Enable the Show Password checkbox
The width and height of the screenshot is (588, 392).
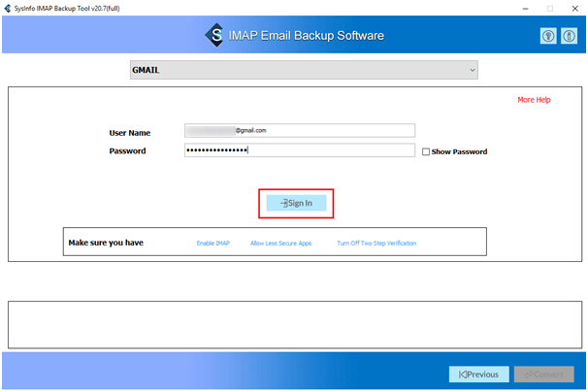pyautogui.click(x=426, y=152)
